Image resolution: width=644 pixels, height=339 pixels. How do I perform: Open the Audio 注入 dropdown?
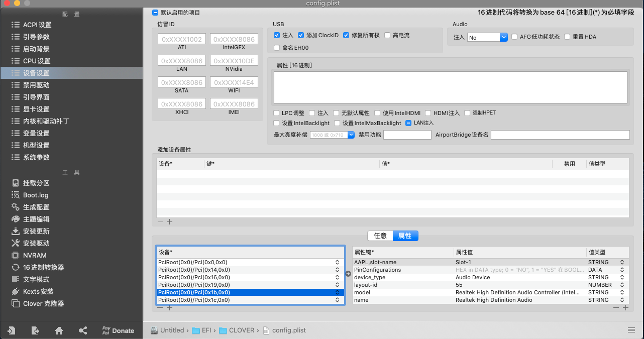[x=487, y=37]
